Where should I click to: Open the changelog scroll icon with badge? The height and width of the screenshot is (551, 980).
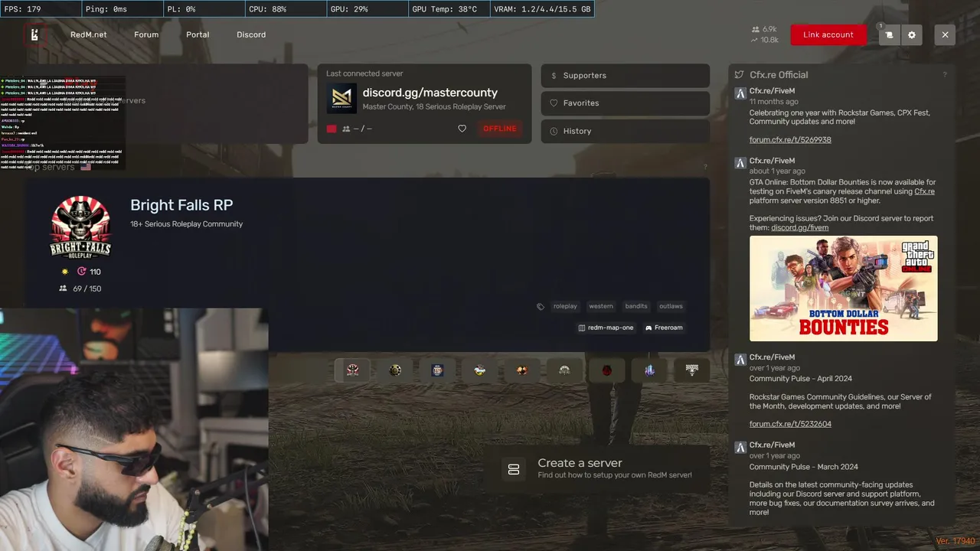[889, 34]
